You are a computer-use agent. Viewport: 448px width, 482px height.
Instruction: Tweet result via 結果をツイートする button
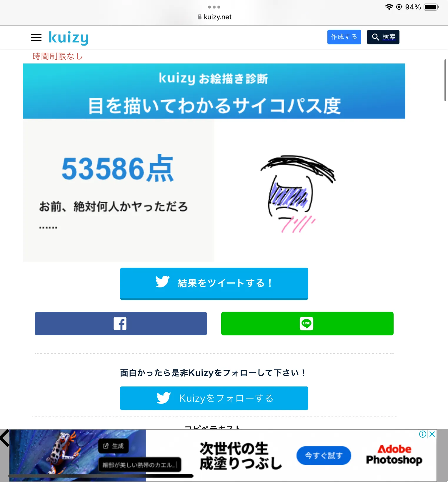coord(214,284)
